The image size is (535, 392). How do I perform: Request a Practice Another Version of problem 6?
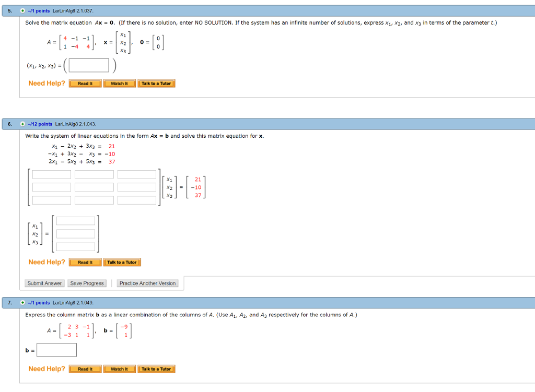(147, 283)
